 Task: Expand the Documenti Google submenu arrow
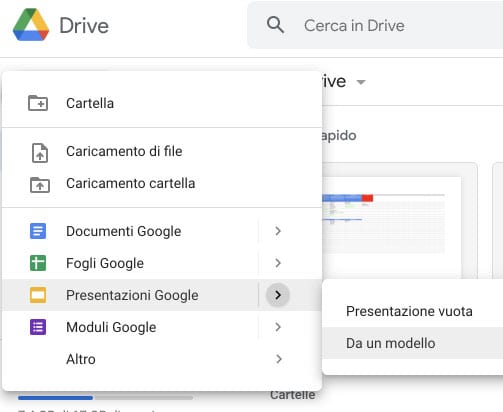click(x=278, y=231)
